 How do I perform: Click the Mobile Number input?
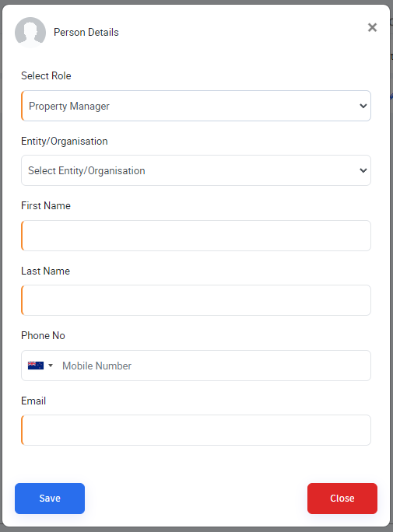pos(214,366)
